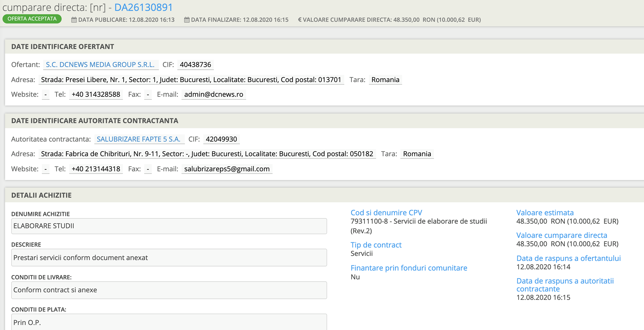The image size is (644, 330).
Task: Click the estimated value 48.350,00 RON amount
Action: (567, 221)
